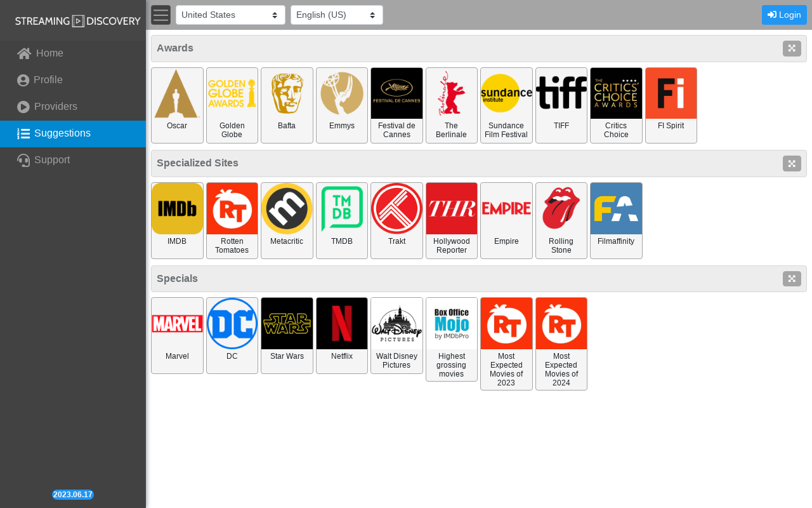Open the Oscar awards tile
The image size is (812, 508).
tap(177, 105)
